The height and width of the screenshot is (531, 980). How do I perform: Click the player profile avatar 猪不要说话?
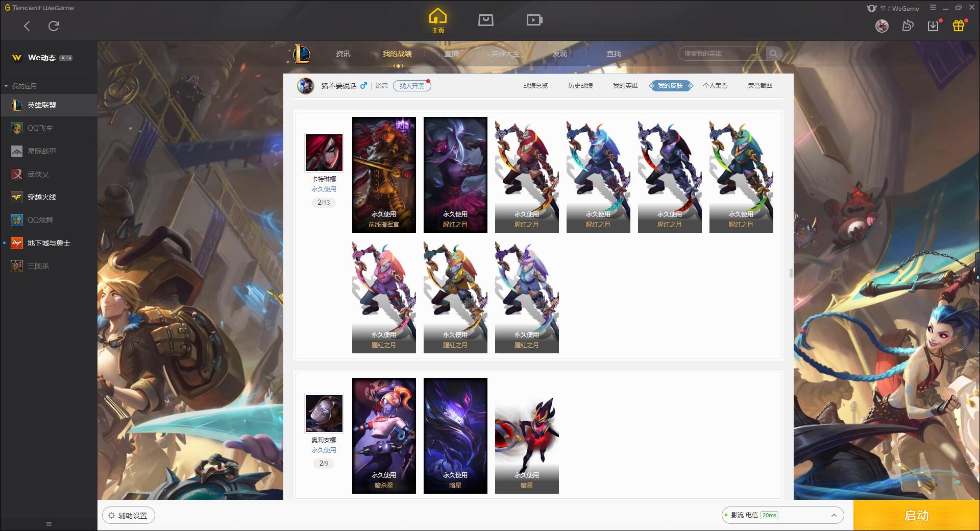306,86
